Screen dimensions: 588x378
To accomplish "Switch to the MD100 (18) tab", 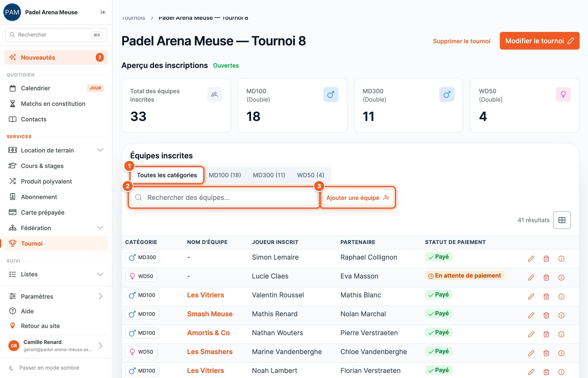I will pos(225,175).
